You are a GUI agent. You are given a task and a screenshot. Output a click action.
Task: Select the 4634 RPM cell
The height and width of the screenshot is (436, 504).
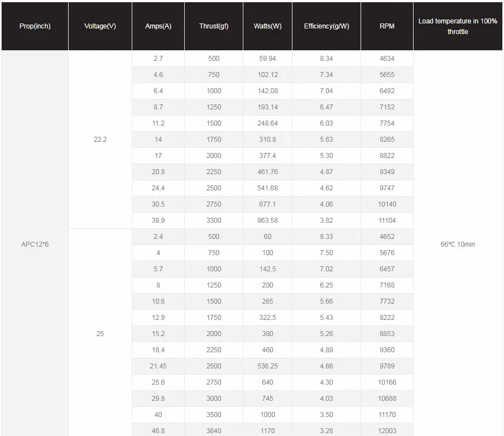tap(387, 59)
